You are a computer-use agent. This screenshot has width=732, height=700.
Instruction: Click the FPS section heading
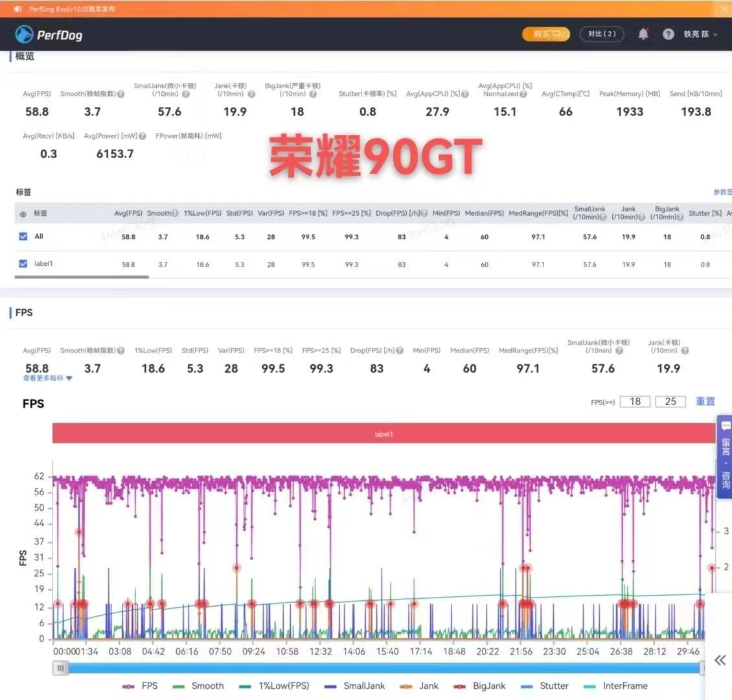click(24, 312)
